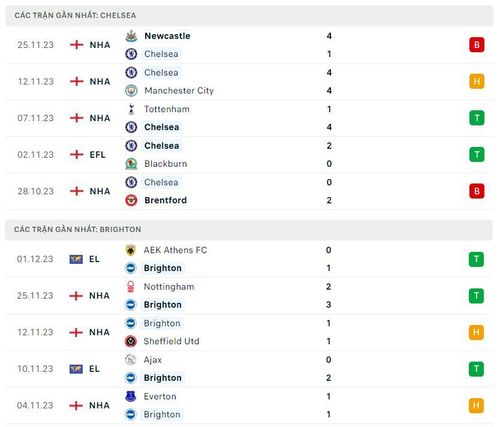Click the Tottenham cockerel crest icon

(x=131, y=109)
